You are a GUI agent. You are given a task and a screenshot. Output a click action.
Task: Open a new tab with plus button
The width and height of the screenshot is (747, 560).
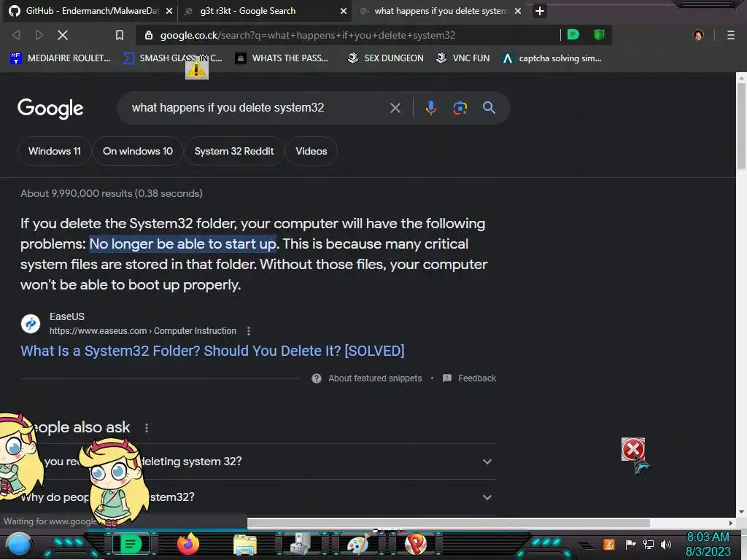tap(539, 11)
